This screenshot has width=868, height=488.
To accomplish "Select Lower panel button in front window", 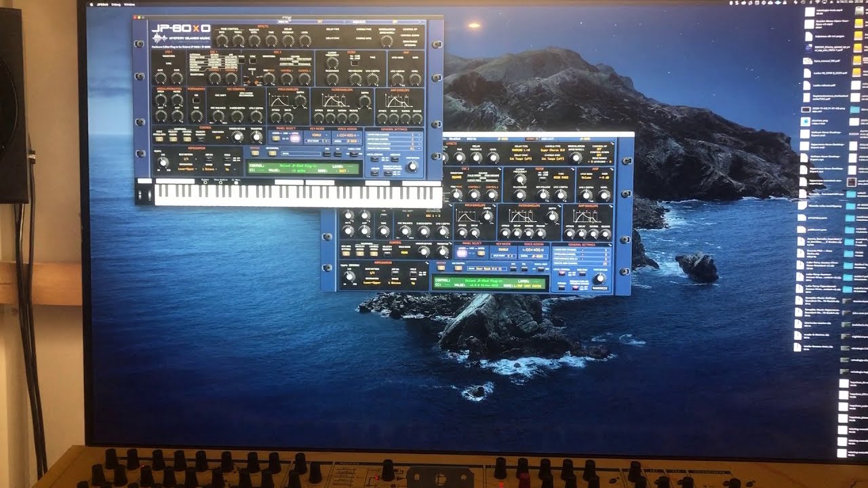I will tap(276, 138).
